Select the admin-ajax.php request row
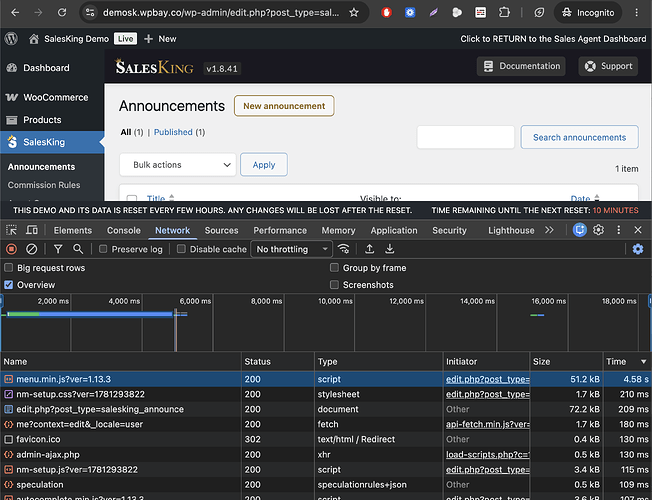This screenshot has height=500, width=652. click(326, 454)
